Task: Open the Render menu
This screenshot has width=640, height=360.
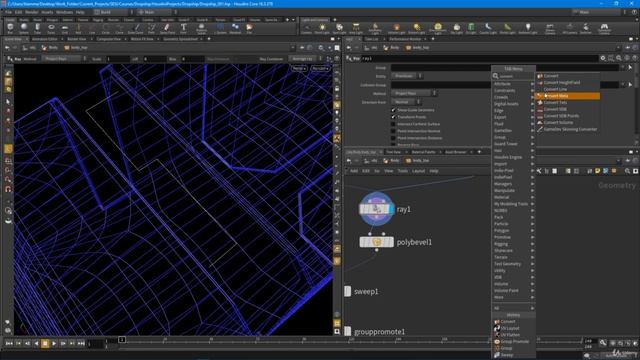Action: 31,12
